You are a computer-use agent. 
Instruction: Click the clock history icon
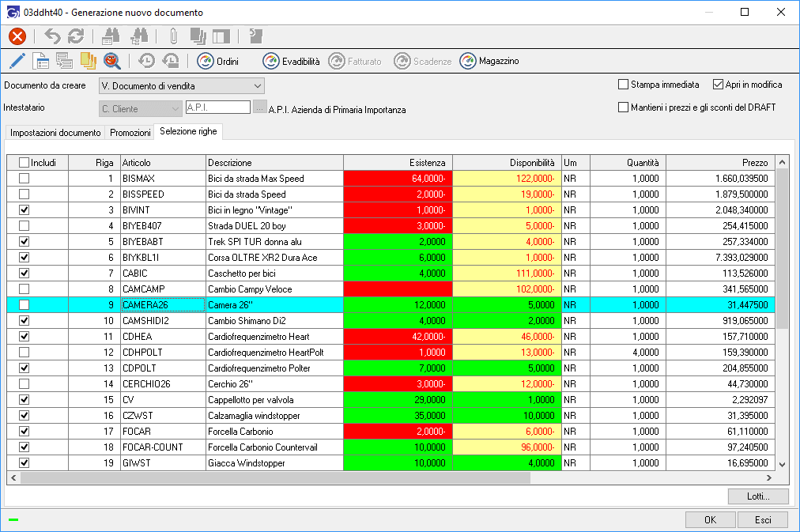tap(146, 61)
